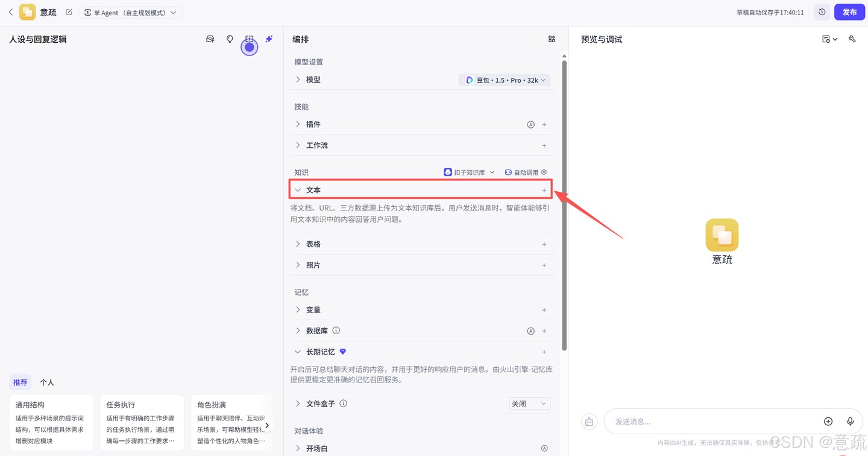Screen dimensions: 868x456
Task: Add a workflow with the 工作流 plus icon
Action: [544, 145]
